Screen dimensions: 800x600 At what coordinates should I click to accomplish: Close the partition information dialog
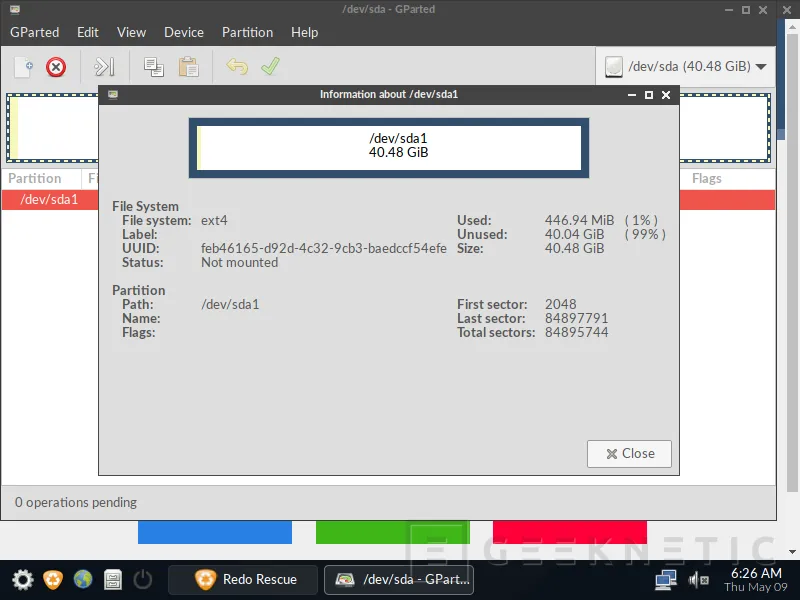click(x=629, y=453)
